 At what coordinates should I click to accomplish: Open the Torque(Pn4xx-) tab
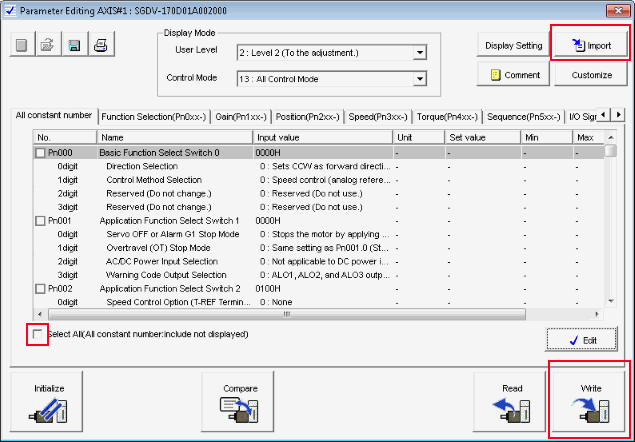pos(446,117)
